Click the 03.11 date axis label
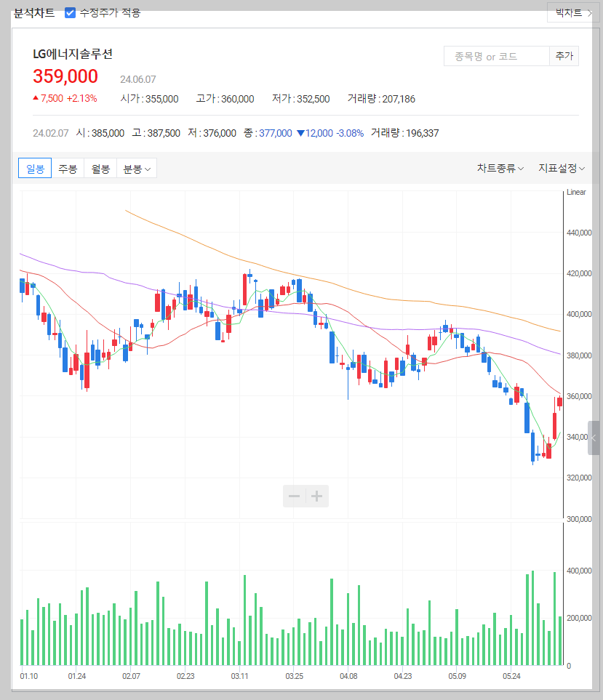Viewport: 603px width, 700px height. (x=240, y=676)
